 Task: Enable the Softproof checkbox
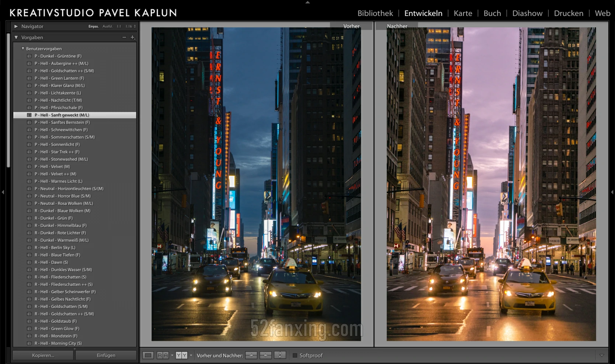tap(295, 356)
